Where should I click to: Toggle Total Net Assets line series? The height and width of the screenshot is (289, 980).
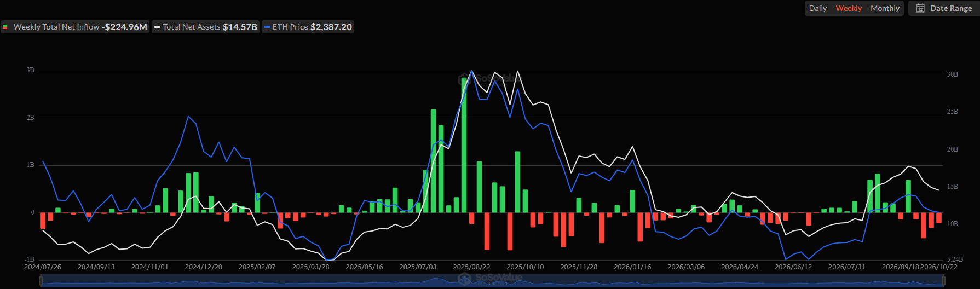(x=206, y=27)
